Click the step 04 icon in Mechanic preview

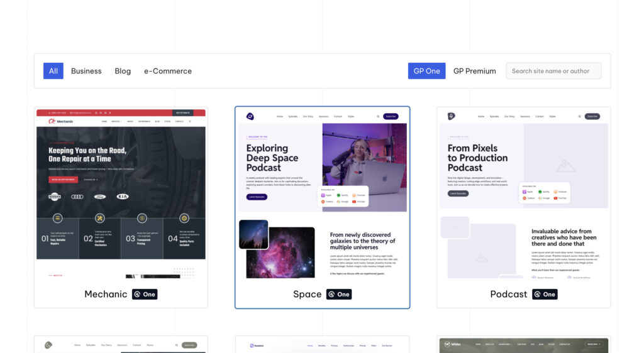(184, 218)
